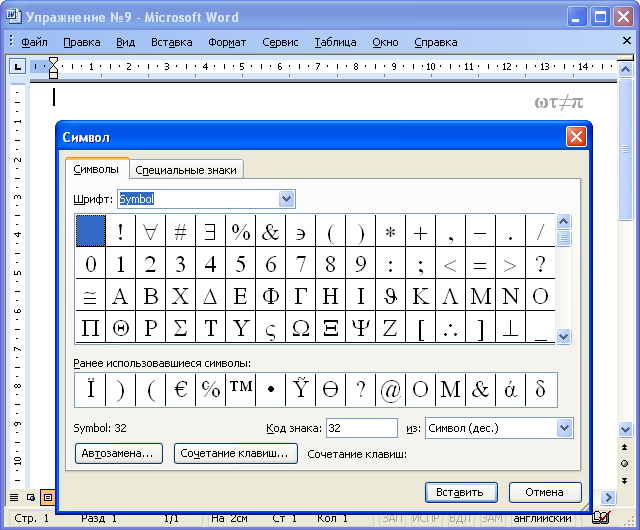The height and width of the screenshot is (530, 640).
Task: Click the document scrollbar up arrow
Action: click(625, 69)
